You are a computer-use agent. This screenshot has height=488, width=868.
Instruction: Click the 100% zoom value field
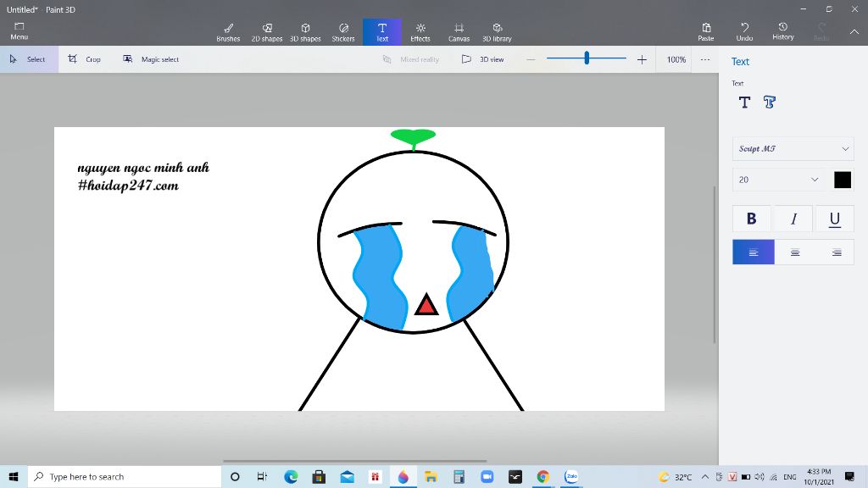(676, 59)
